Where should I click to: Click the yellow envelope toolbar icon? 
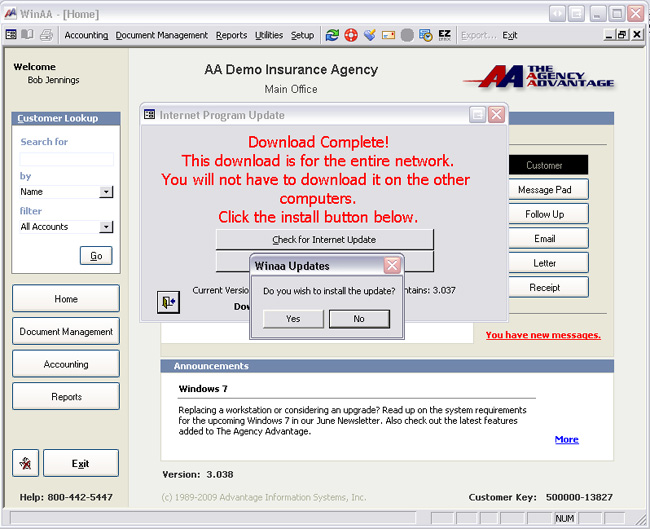pyautogui.click(x=388, y=35)
